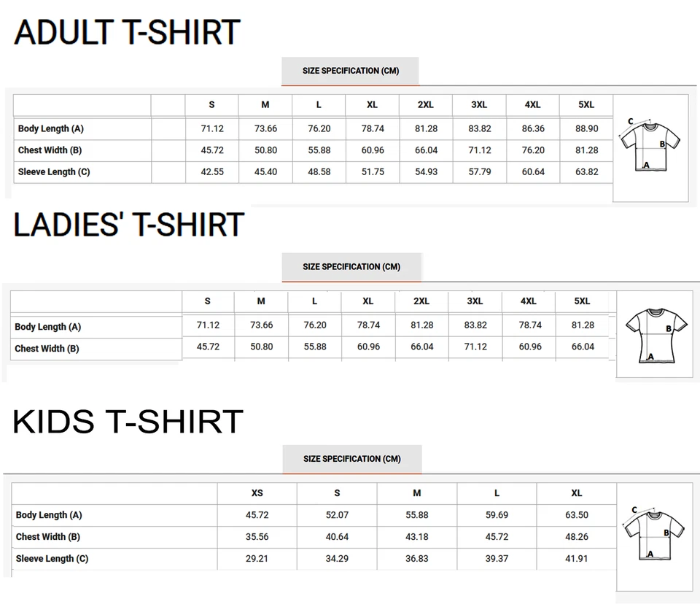Image resolution: width=700 pixels, height=607 pixels.
Task: Click the 5XL column header in adult table
Action: [586, 105]
